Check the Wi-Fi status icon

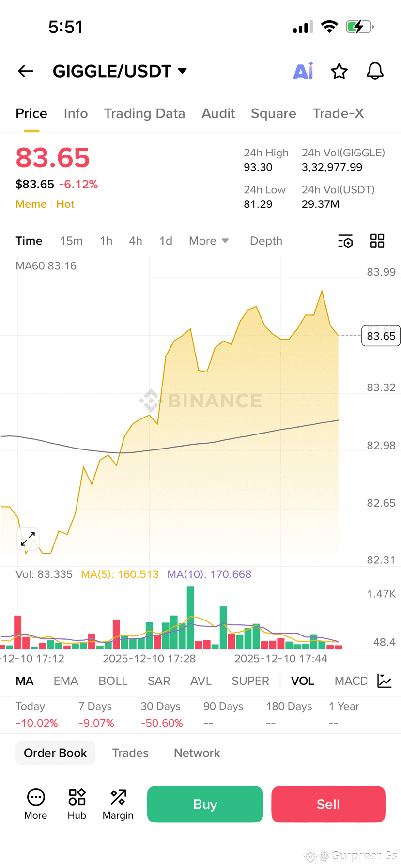tap(330, 27)
